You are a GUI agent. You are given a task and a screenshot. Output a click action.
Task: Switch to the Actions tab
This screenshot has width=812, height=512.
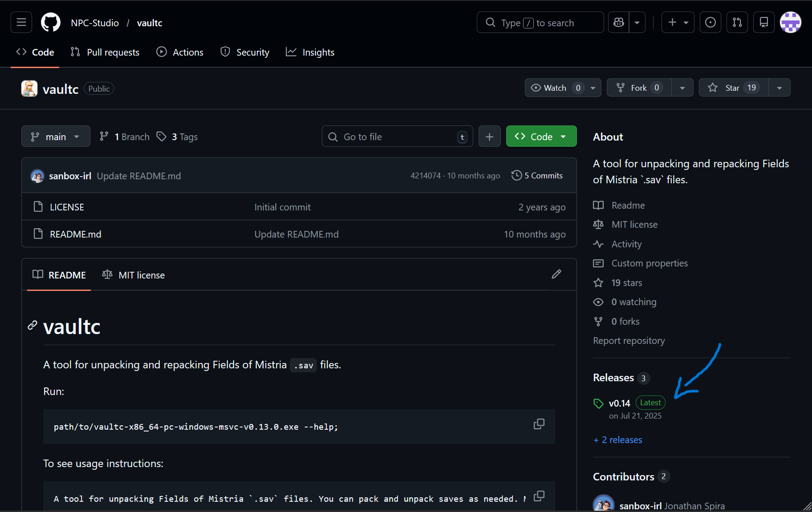pos(180,52)
